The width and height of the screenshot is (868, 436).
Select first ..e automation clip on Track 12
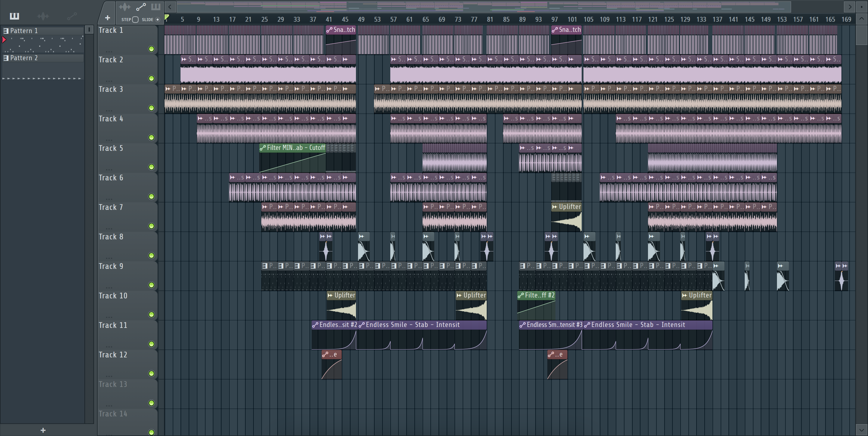pyautogui.click(x=332, y=365)
